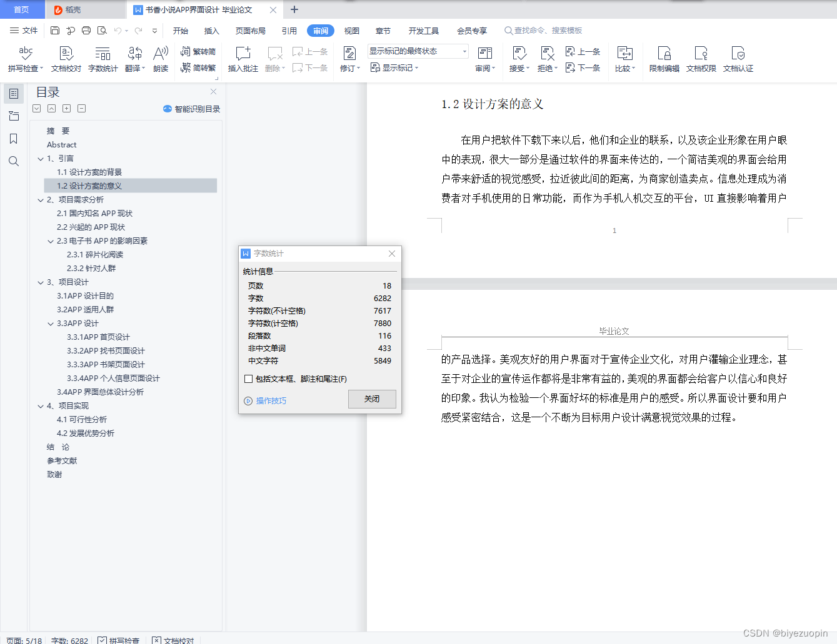
Task: Start 朗读 read aloud
Action: (160, 58)
